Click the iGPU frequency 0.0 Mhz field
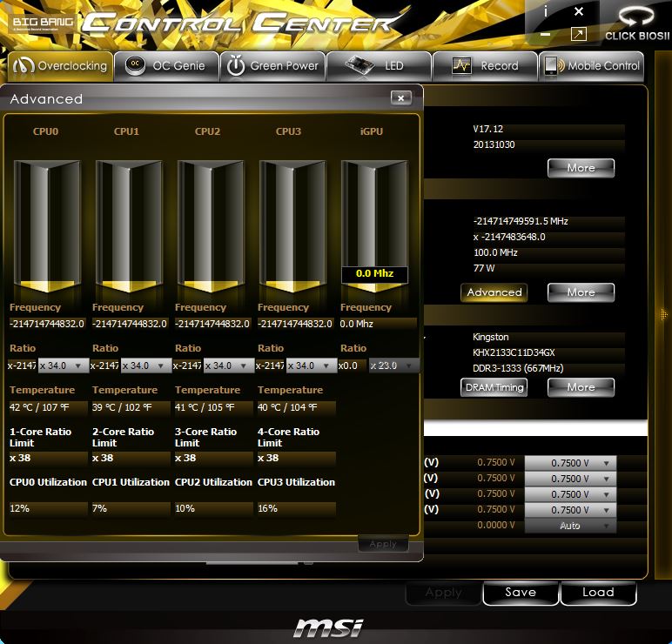The width and height of the screenshot is (672, 644). pos(378,324)
